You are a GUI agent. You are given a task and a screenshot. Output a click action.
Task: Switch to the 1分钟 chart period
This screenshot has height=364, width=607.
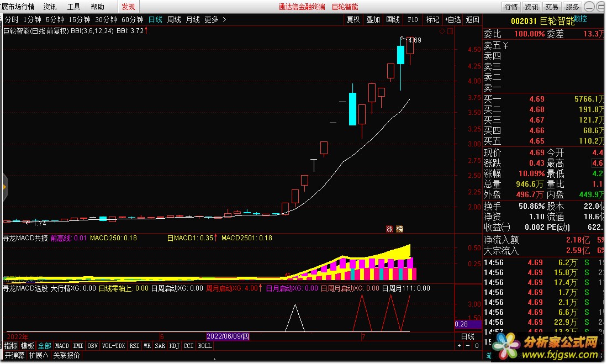33,19
